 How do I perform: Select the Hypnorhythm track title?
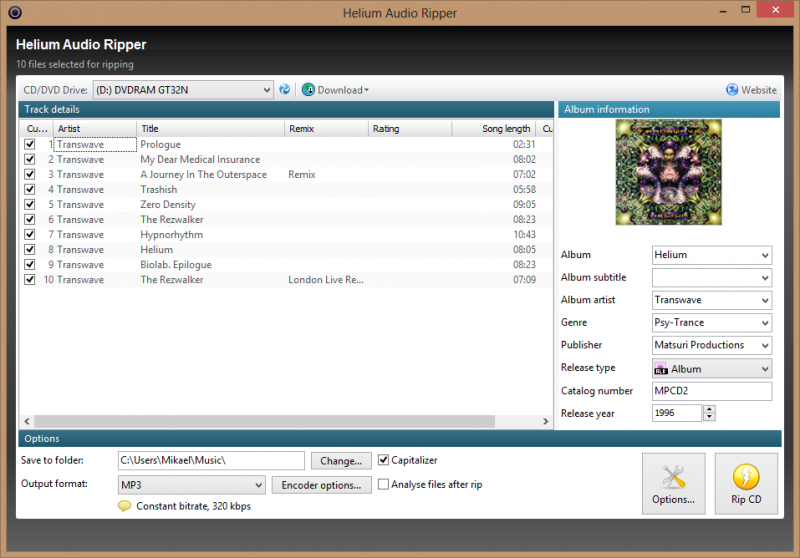pyautogui.click(x=171, y=235)
